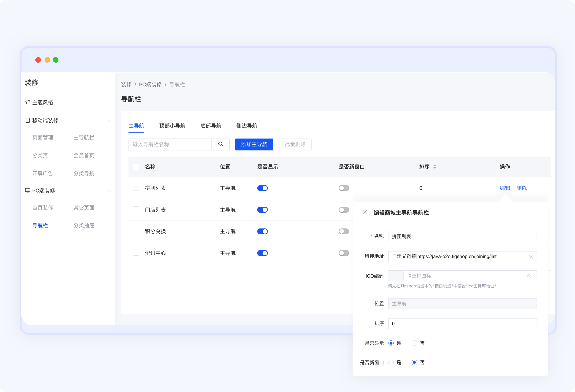Click the monitor icon beside PC端装修

tap(27, 190)
